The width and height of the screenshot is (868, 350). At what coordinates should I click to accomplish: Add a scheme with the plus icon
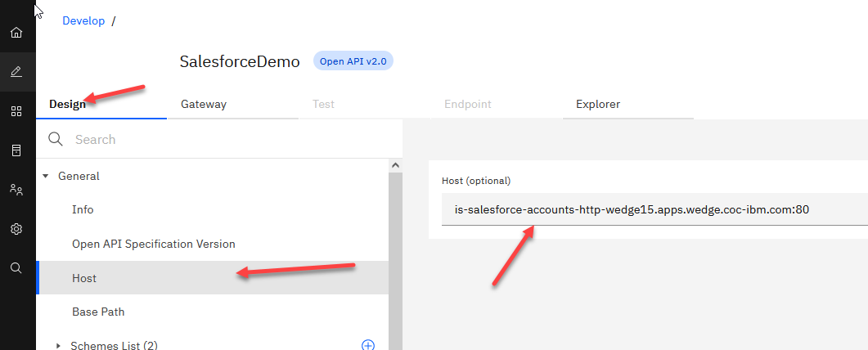click(x=368, y=345)
